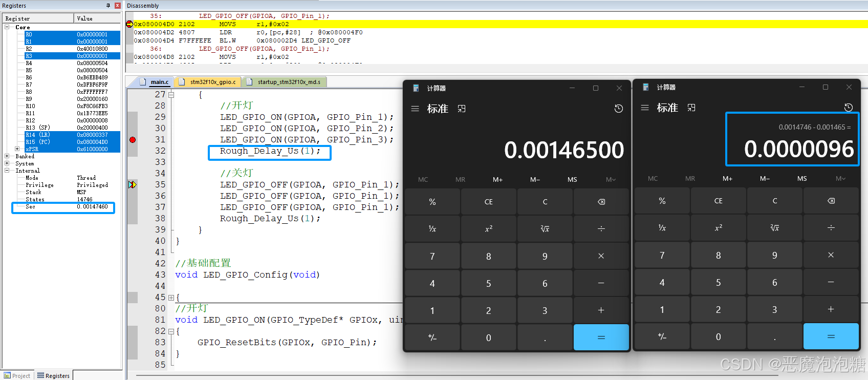Click reciprocal 1/x key in calculator showing 0.00146500
This screenshot has height=380, width=868.
click(x=432, y=229)
